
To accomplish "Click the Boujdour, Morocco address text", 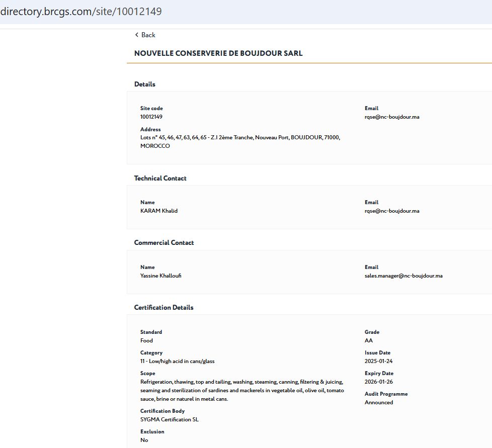I will [x=240, y=141].
